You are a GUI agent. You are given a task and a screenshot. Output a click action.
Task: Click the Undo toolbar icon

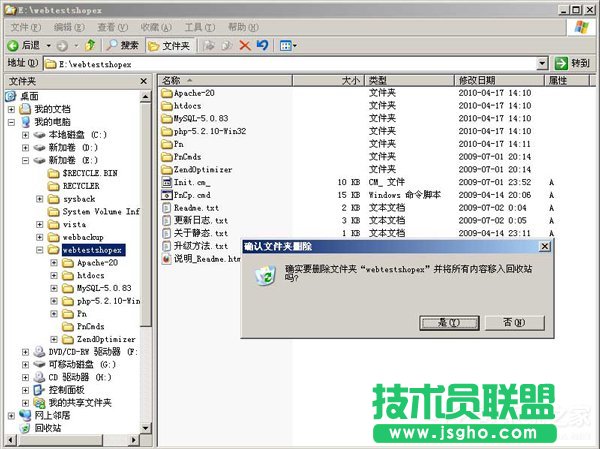coord(262,46)
